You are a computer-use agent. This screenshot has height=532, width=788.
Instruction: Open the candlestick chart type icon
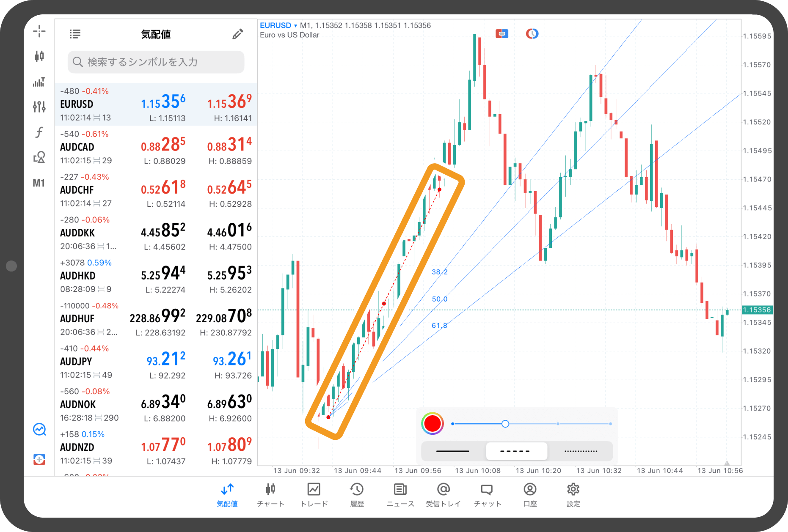click(x=39, y=56)
